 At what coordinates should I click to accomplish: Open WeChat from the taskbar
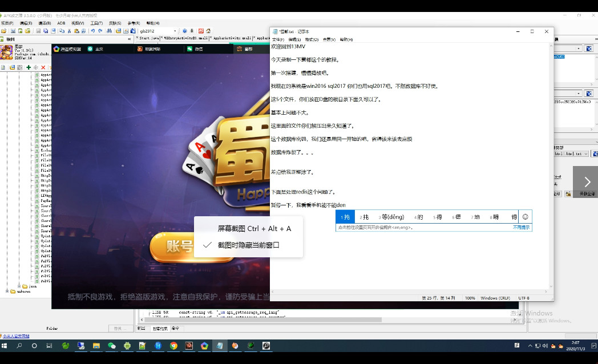pyautogui.click(x=112, y=346)
